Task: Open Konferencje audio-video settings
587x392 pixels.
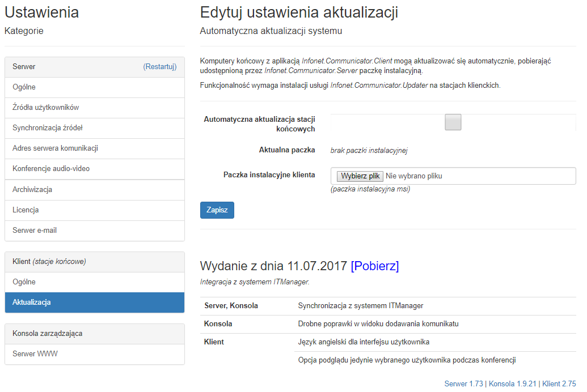Action: [51, 169]
